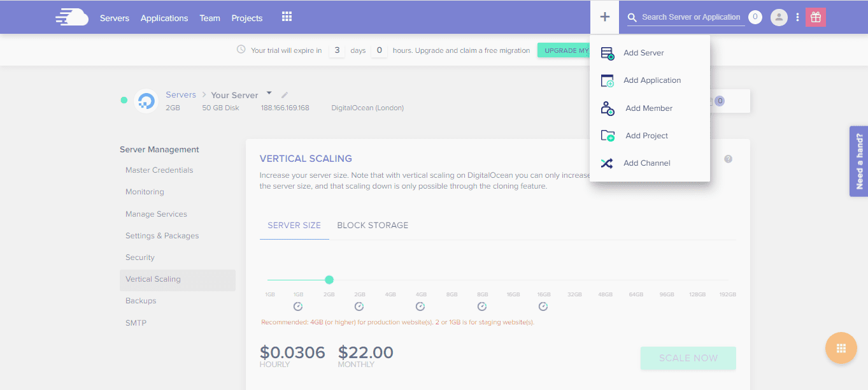868x390 pixels.
Task: Click the server size slider handle
Action: pyautogui.click(x=329, y=279)
